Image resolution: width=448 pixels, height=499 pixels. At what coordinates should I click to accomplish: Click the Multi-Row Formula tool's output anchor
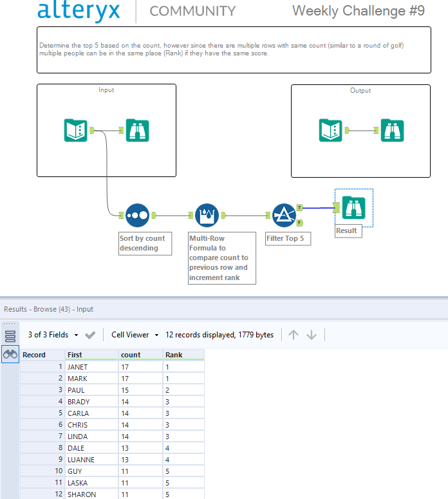pyautogui.click(x=223, y=216)
